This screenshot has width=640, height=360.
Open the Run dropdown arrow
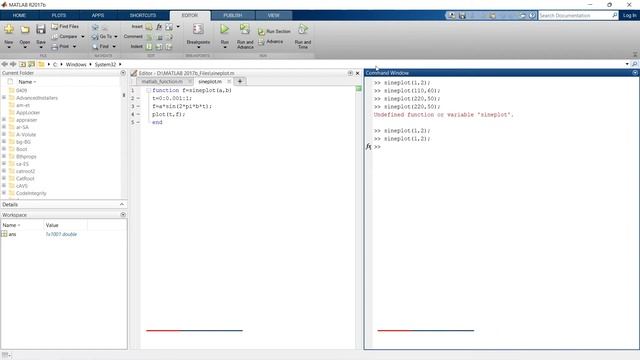click(224, 47)
